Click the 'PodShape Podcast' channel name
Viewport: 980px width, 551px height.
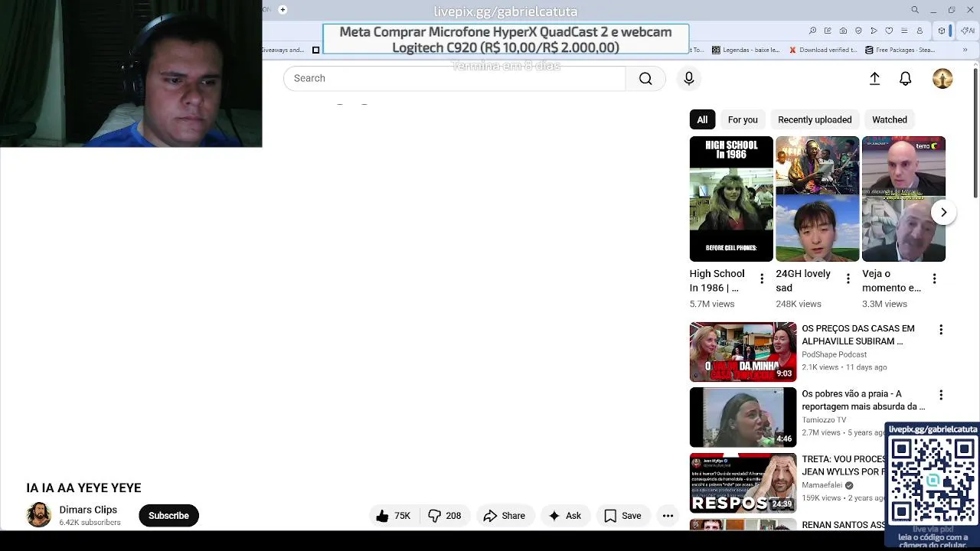click(x=834, y=354)
